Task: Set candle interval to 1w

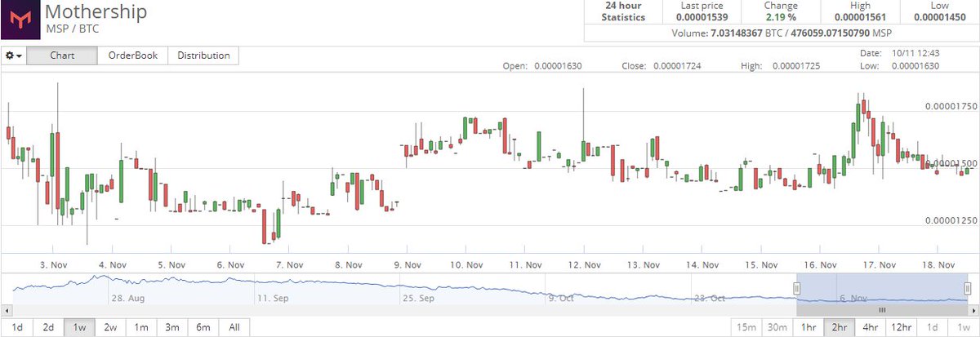Action: 963,327
